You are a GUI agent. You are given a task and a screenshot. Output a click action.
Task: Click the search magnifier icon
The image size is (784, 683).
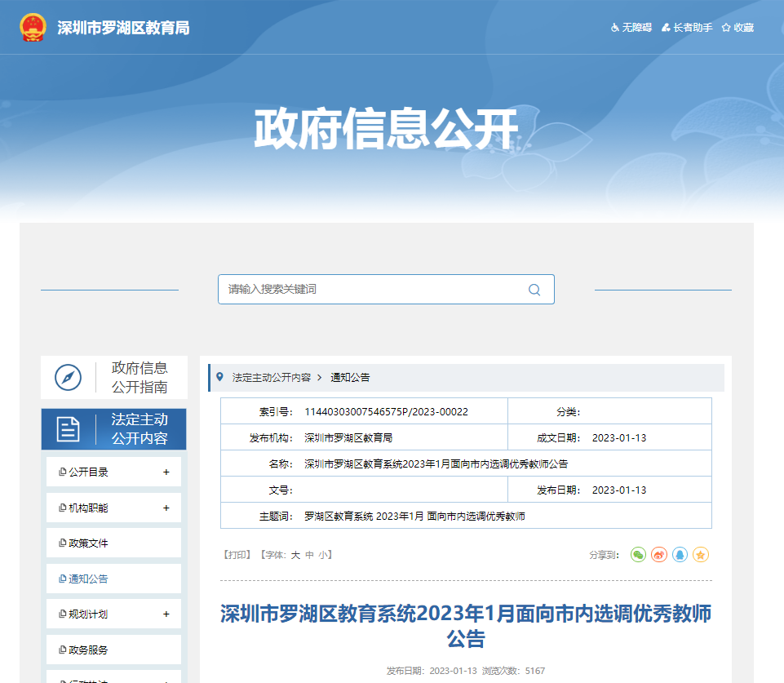point(534,290)
